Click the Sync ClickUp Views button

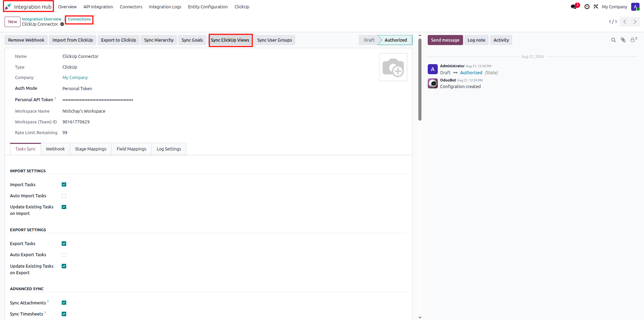coord(230,40)
